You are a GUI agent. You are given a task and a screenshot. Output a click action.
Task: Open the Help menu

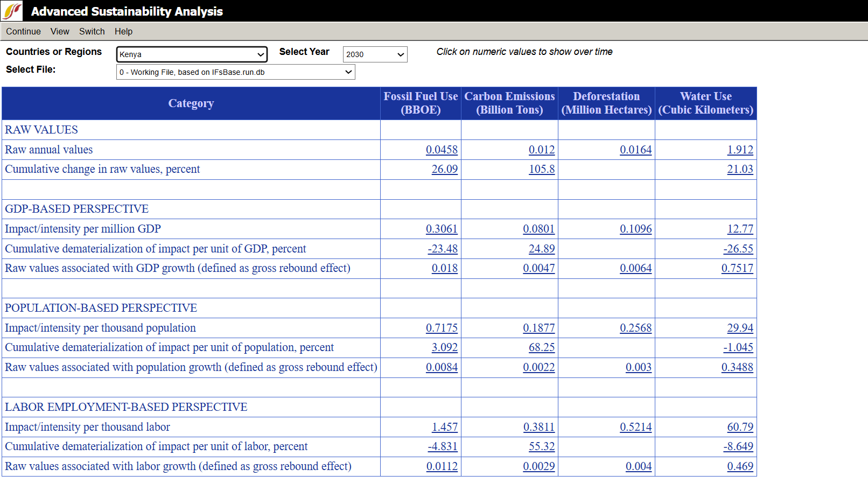point(123,31)
